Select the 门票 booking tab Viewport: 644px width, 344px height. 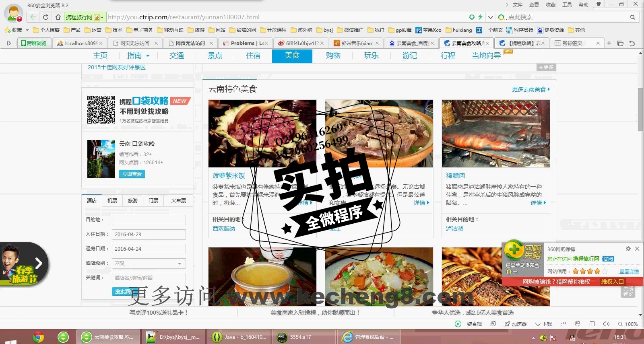153,200
